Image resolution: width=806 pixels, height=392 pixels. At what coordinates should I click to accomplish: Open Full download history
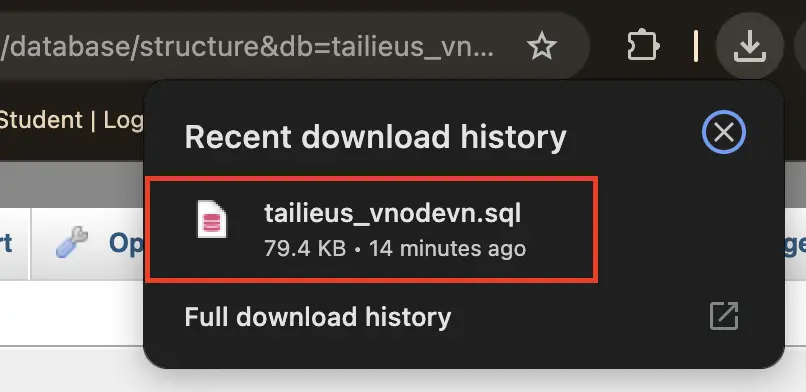[x=318, y=317]
